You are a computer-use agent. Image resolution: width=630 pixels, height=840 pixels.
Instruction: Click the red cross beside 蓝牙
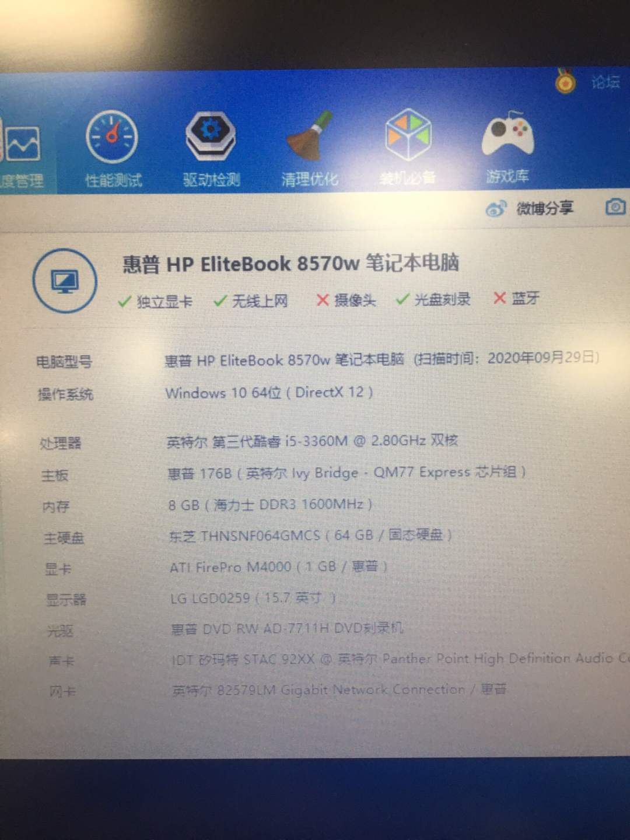(x=499, y=298)
